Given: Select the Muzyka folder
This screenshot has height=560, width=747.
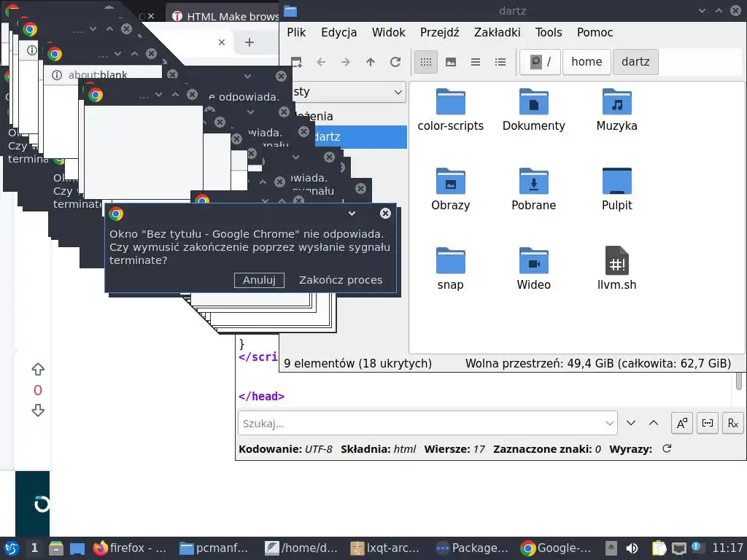Looking at the screenshot, I should click(x=617, y=109).
